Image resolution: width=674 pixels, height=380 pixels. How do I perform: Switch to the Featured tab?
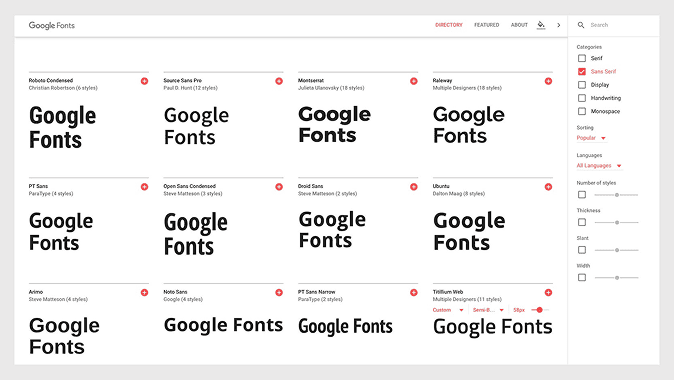click(487, 25)
